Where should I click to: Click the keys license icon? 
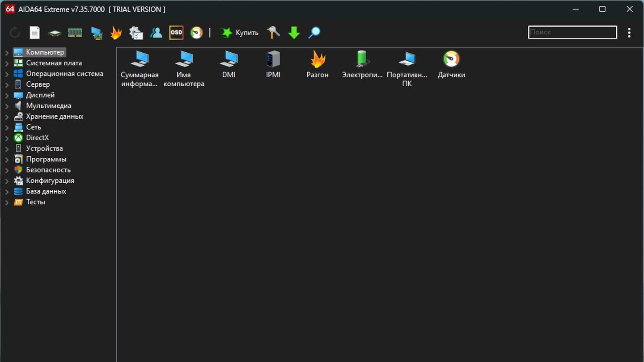coord(274,33)
